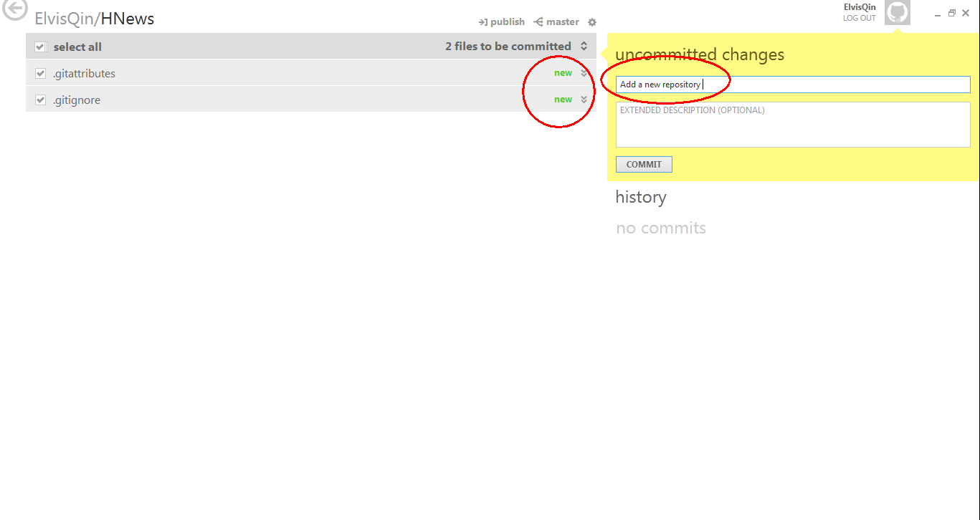Click the extended description text area
980x520 pixels.
[x=793, y=125]
